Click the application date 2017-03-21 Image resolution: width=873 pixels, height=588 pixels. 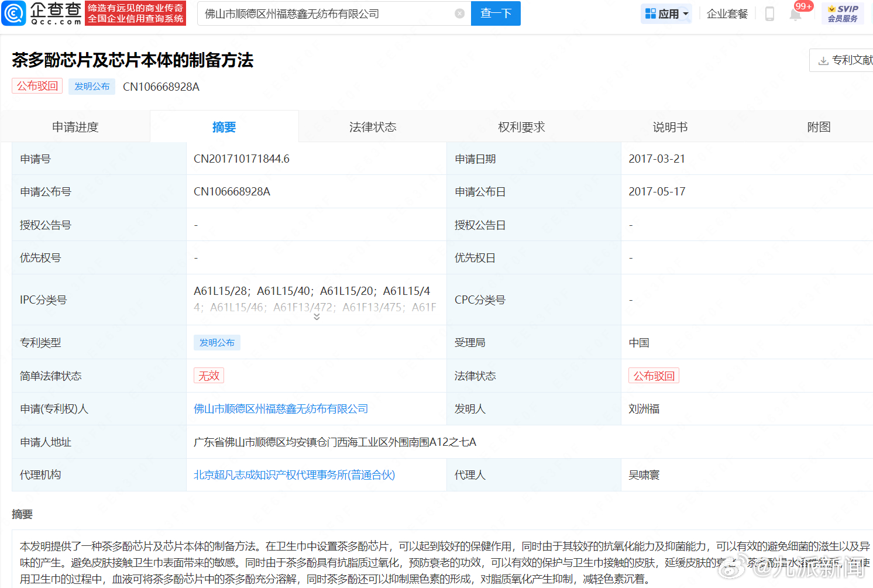(657, 159)
